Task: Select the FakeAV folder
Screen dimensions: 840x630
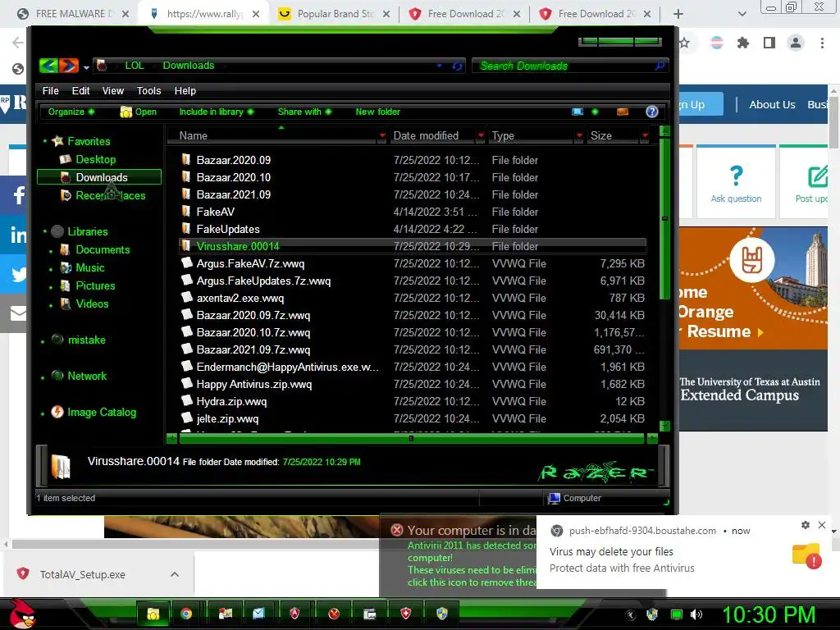Action: 215,212
